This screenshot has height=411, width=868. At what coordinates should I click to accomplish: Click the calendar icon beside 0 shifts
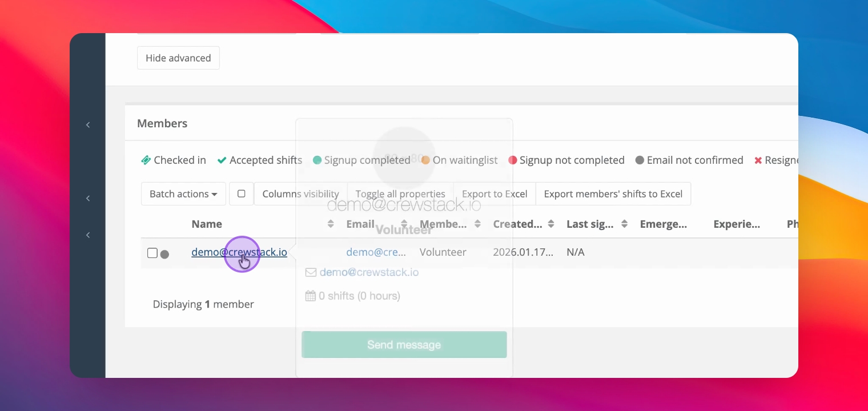pyautogui.click(x=311, y=296)
